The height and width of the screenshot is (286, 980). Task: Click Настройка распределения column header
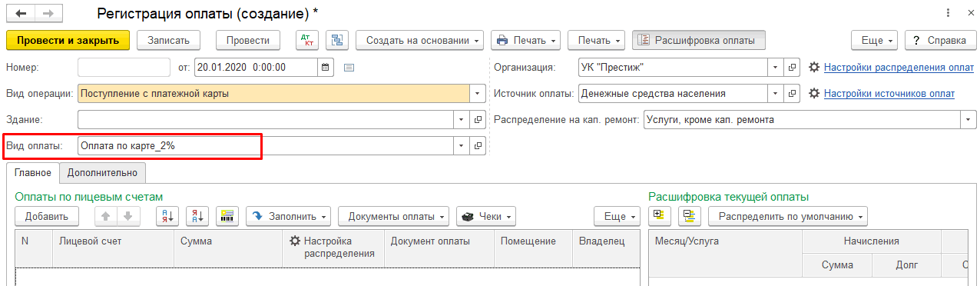click(333, 248)
